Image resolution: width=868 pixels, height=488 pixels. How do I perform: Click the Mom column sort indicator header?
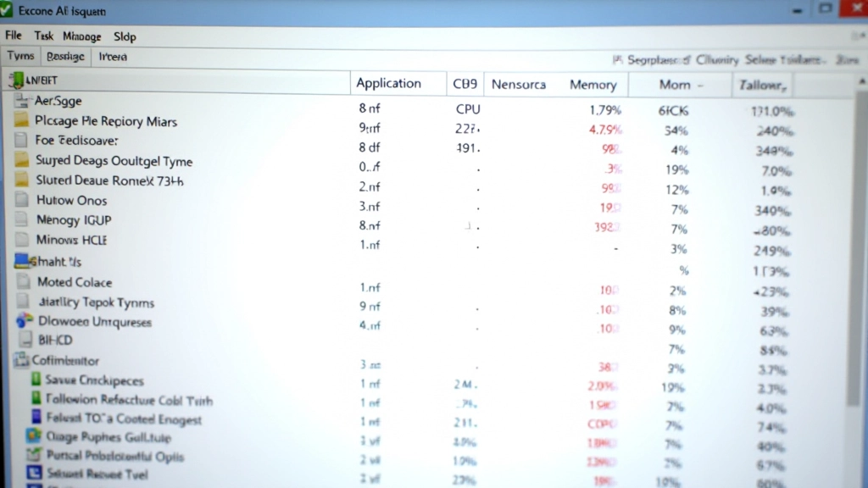coord(681,85)
